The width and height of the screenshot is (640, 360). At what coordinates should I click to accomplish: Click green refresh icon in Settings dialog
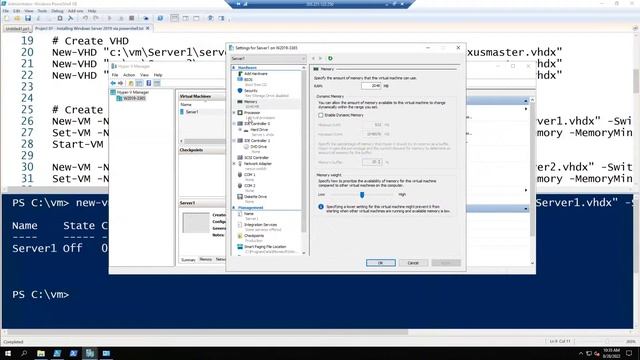(x=330, y=58)
